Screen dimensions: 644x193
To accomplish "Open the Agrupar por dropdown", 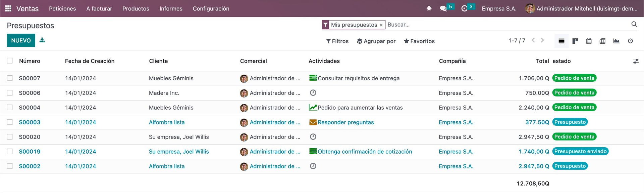I will coord(376,41).
